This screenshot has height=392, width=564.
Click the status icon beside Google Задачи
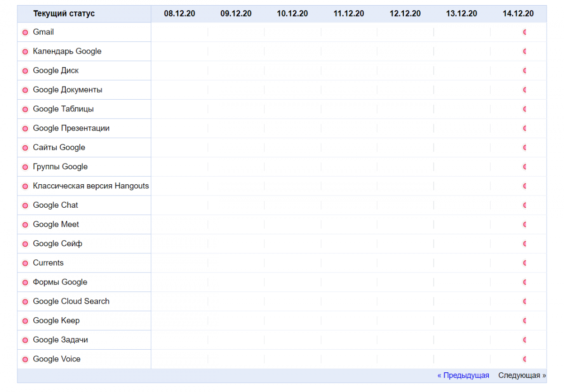pyautogui.click(x=25, y=340)
